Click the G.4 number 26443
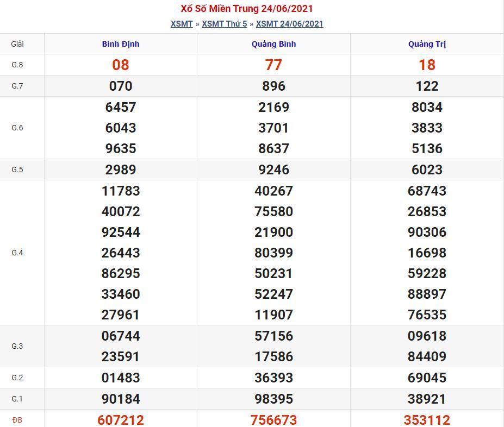The width and height of the screenshot is (504, 427). point(121,253)
